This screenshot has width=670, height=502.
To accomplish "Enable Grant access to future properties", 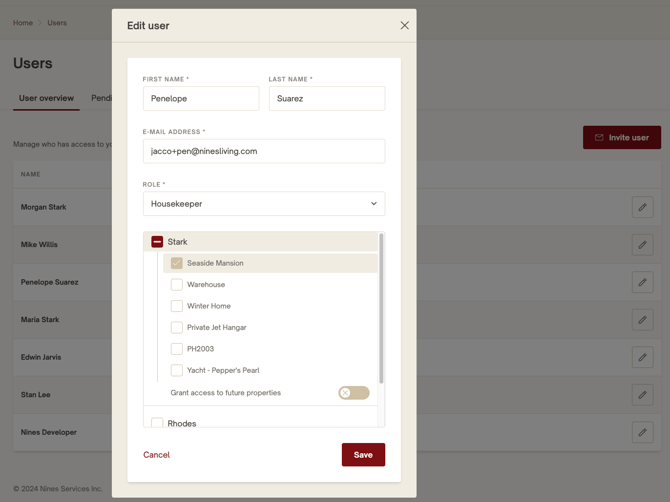I will [353, 393].
